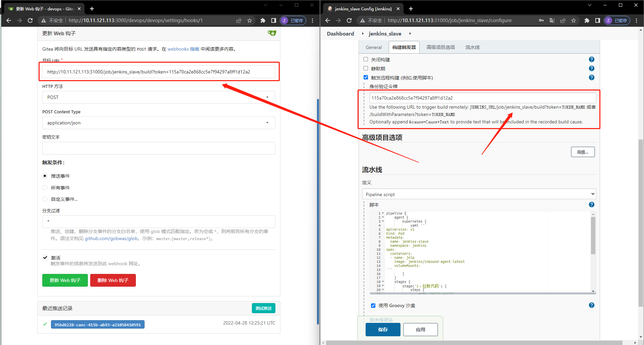Select the 所有事件 radio button

click(45, 187)
